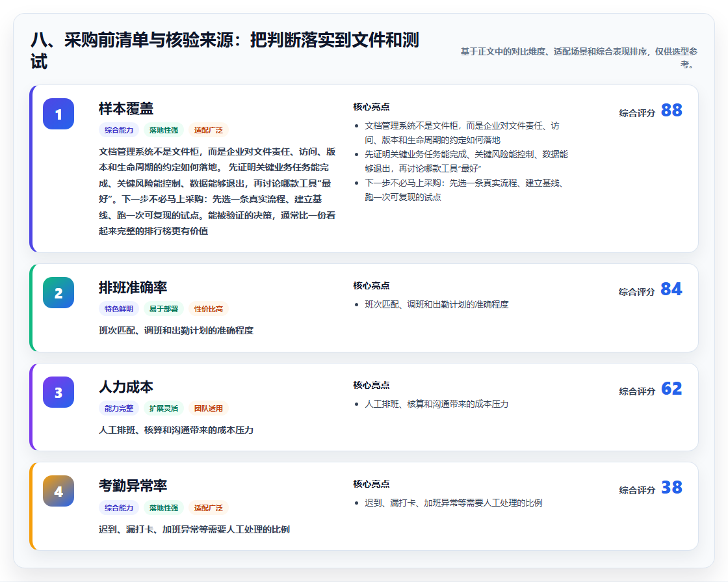Click the score value 88
728x582 pixels.
671,110
